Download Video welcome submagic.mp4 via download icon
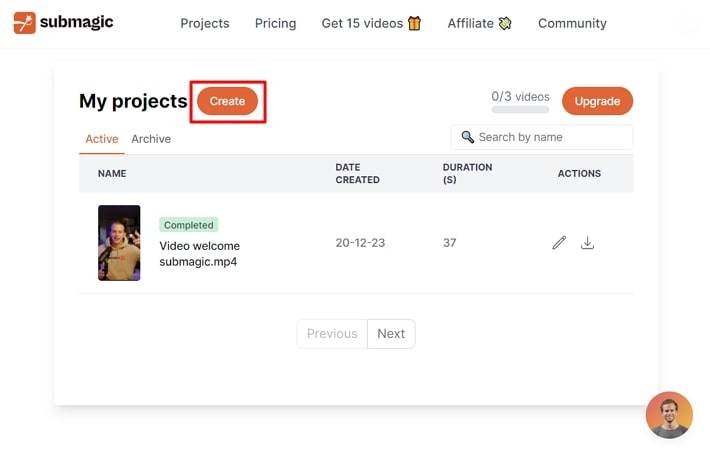Screen dimensions: 710x450 (x=587, y=243)
